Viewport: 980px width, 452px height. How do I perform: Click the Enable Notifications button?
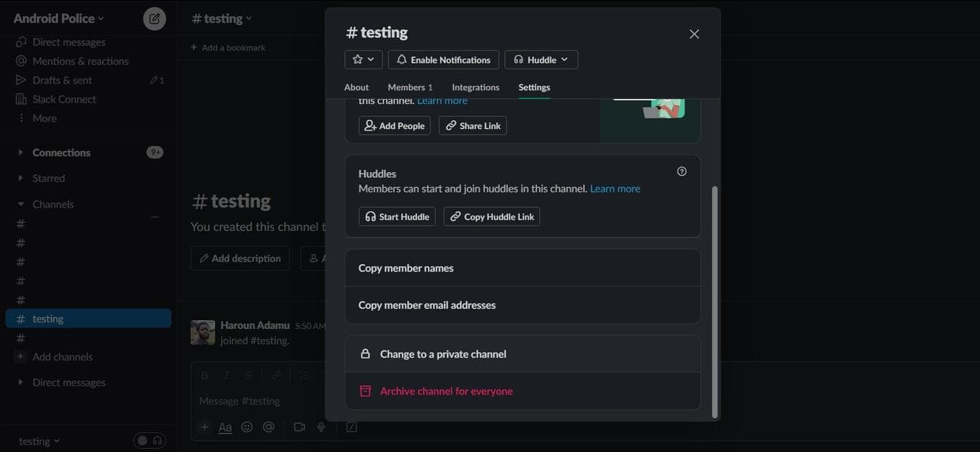[443, 60]
